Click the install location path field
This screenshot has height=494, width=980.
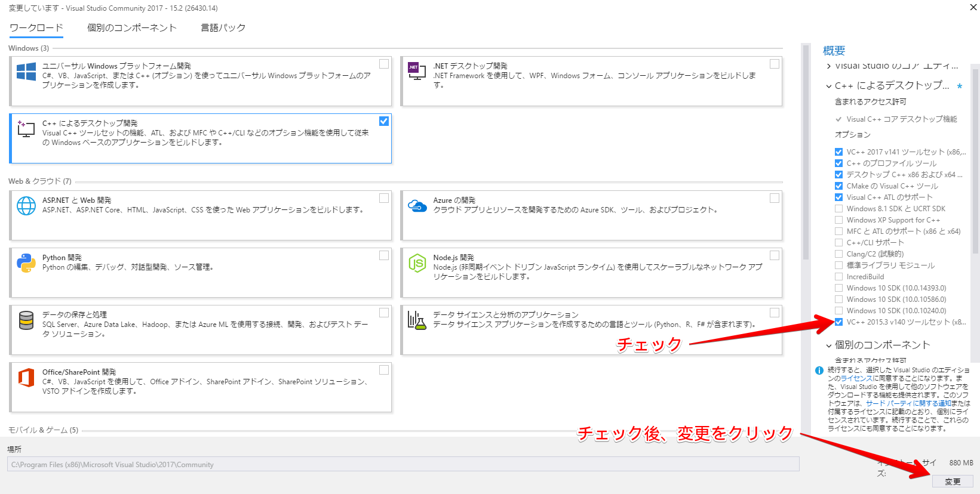tap(403, 464)
